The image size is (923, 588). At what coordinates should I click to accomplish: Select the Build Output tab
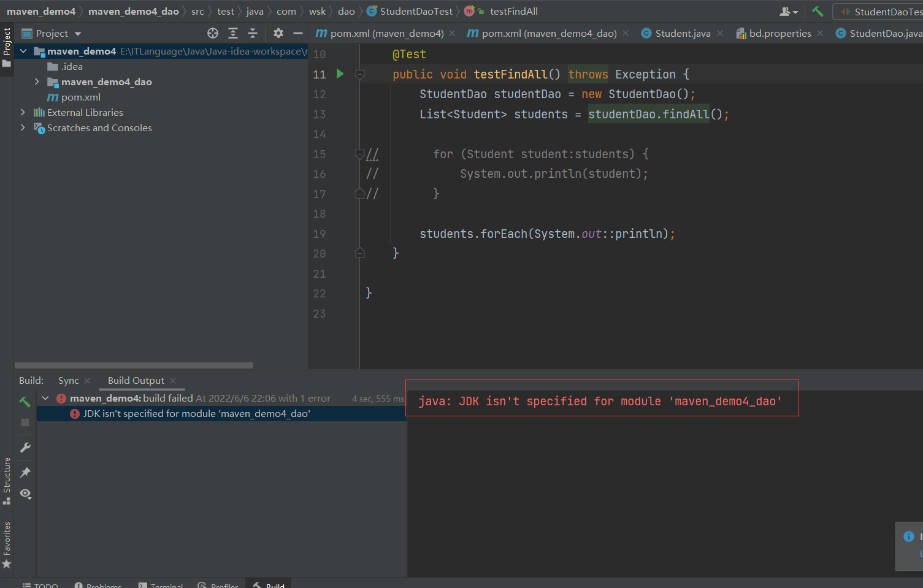[136, 381]
